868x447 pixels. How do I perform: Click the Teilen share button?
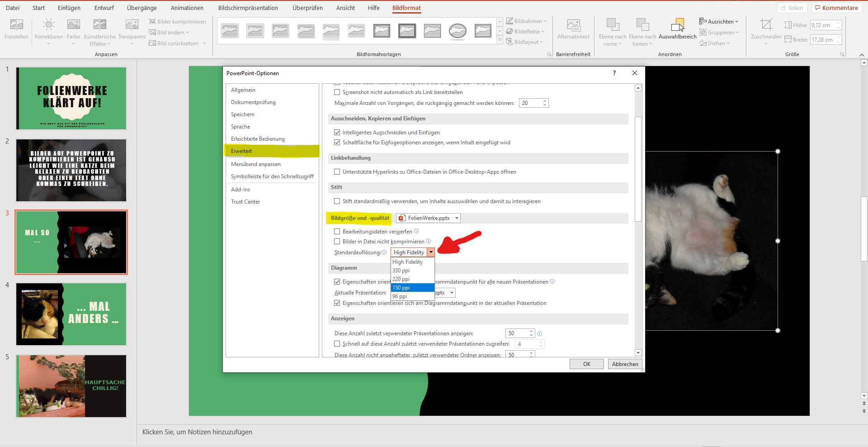792,8
